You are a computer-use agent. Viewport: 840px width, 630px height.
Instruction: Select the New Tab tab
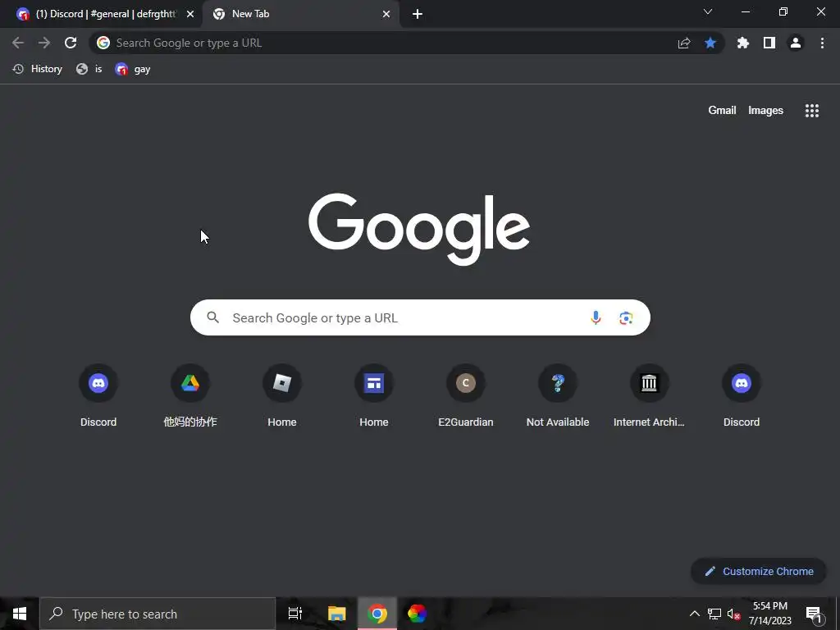click(x=300, y=14)
